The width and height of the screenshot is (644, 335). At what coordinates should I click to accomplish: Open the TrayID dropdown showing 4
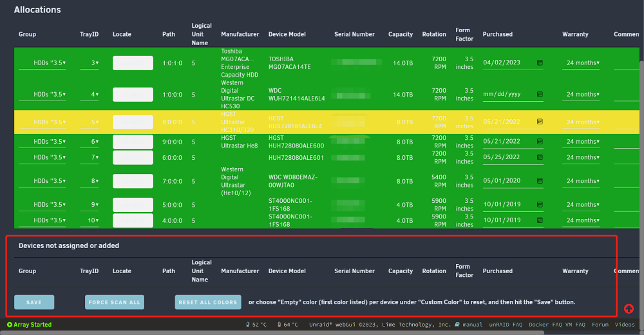pyautogui.click(x=90, y=95)
